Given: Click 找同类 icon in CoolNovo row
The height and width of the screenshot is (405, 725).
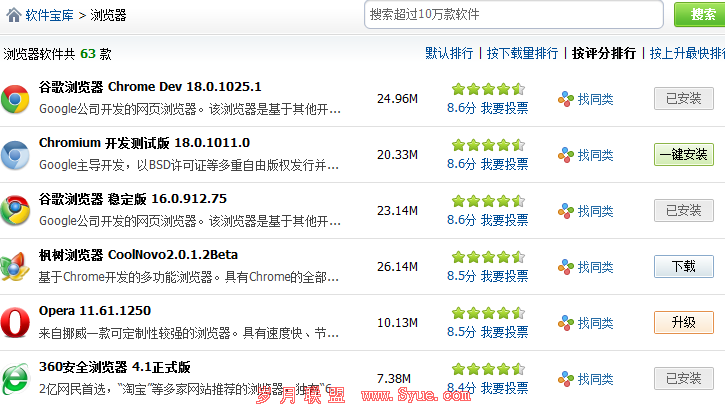Looking at the screenshot, I should 565,267.
